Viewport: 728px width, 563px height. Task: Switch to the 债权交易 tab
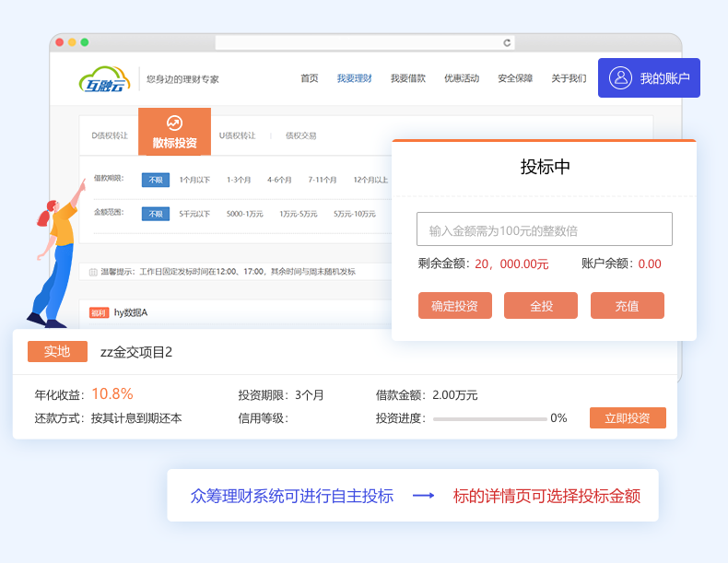coord(300,135)
